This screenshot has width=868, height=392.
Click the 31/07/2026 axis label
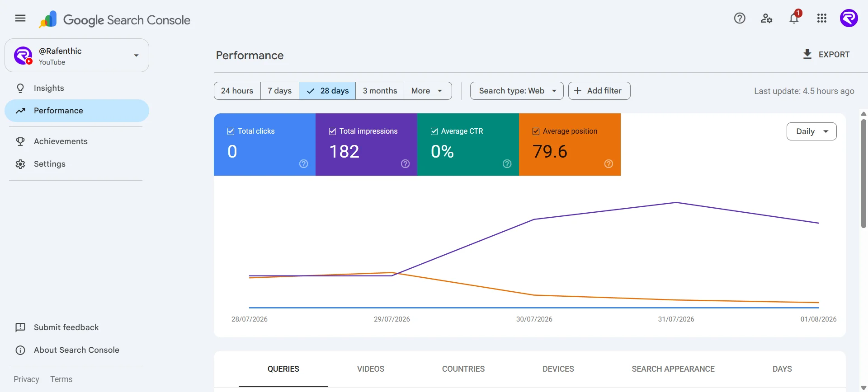click(x=676, y=319)
